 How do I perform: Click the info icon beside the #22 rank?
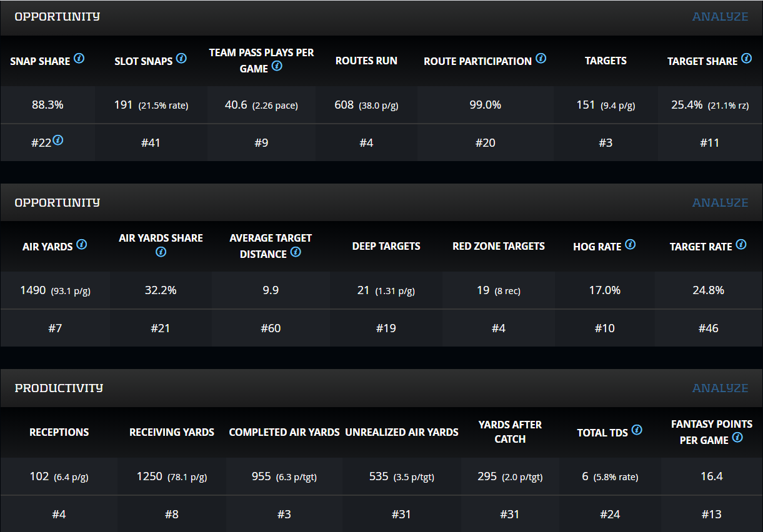[57, 140]
